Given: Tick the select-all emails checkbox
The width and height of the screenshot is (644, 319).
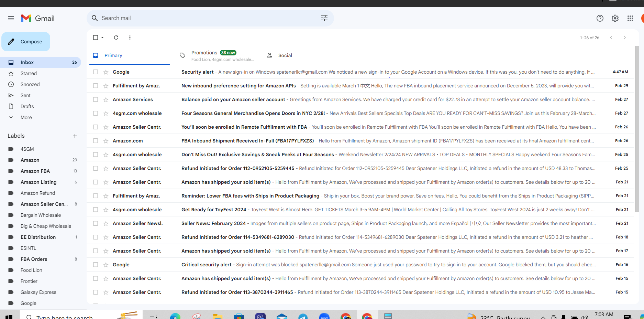Looking at the screenshot, I should coord(96,38).
